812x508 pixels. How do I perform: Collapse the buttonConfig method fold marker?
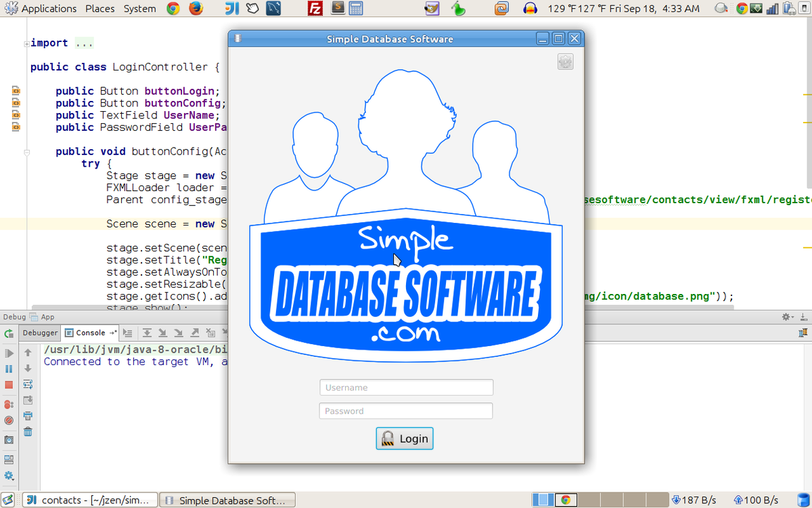[26, 152]
